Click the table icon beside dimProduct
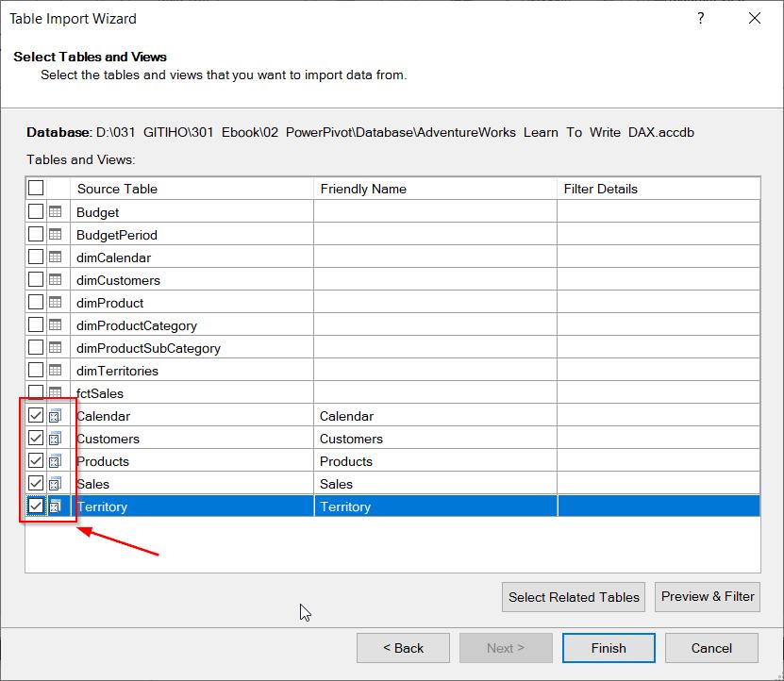 (x=56, y=303)
